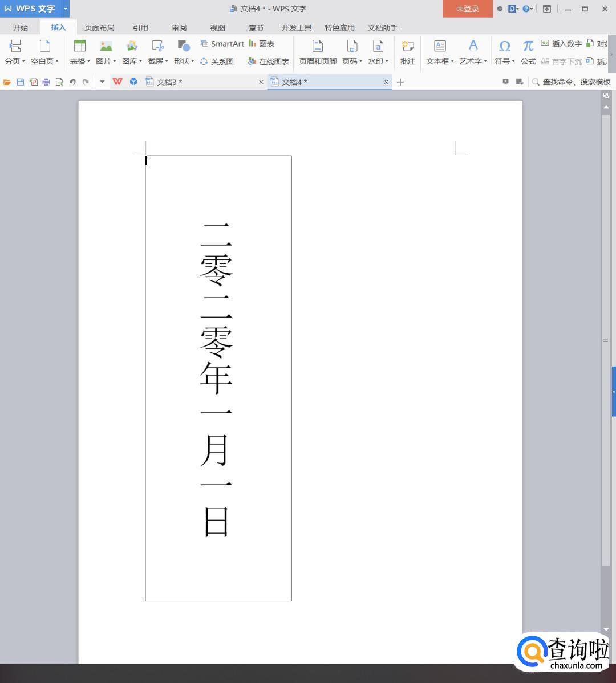Click the 水印 watermark icon
616x683 pixels.
tap(378, 46)
